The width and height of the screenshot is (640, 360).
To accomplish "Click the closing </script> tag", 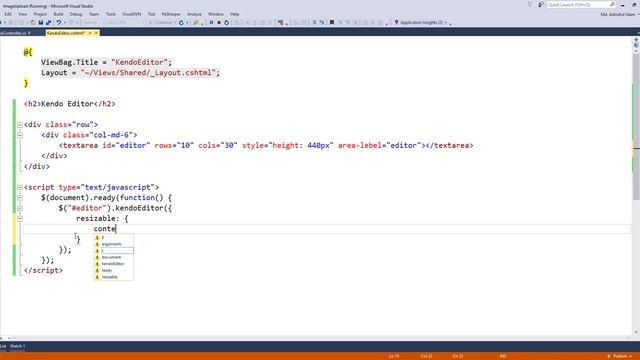I will (43, 271).
